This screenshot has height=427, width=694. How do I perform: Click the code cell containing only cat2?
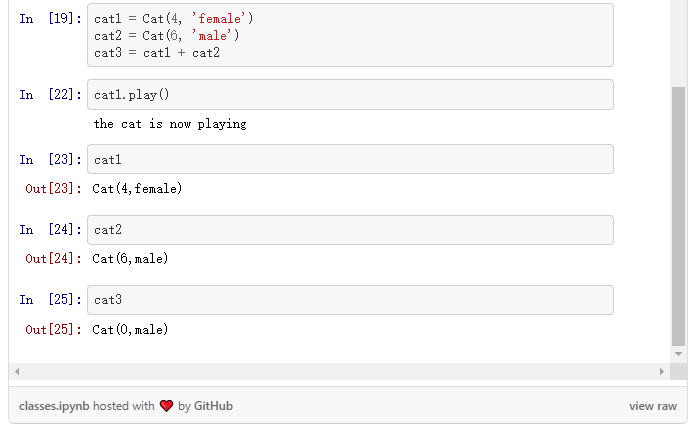350,230
